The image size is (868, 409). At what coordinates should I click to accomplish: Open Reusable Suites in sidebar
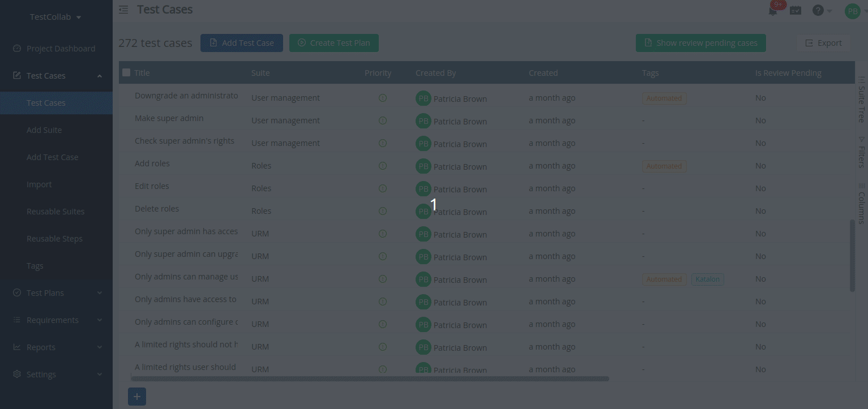[x=56, y=212]
